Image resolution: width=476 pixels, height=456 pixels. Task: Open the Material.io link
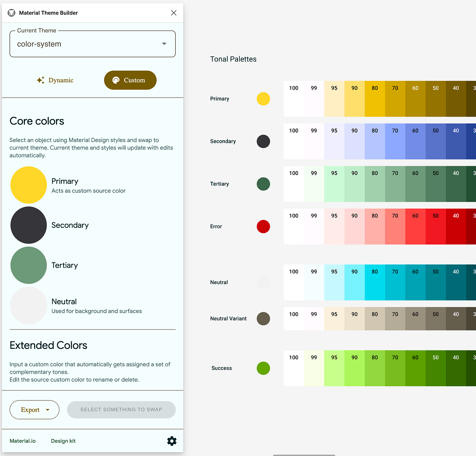[23, 441]
